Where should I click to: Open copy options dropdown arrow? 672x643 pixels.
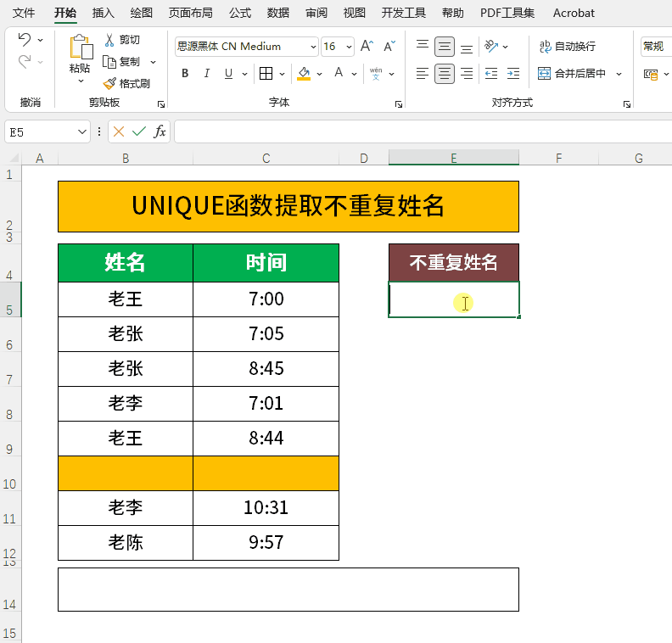coord(153,62)
